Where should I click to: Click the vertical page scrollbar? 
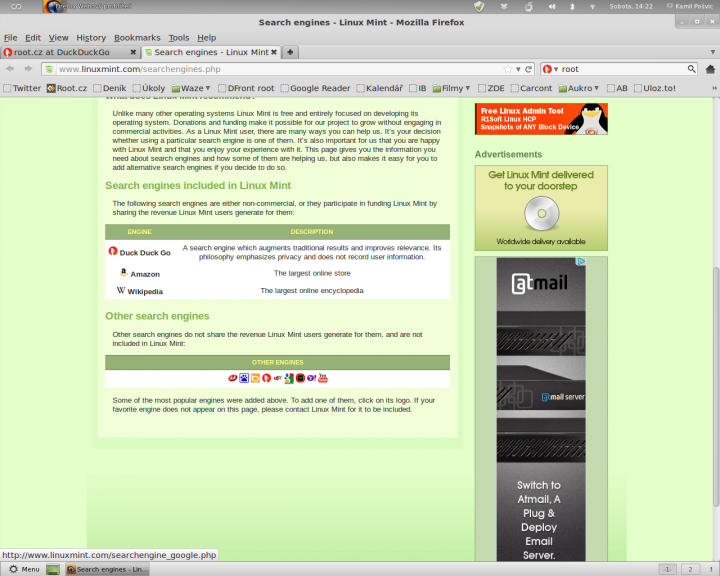(716, 387)
